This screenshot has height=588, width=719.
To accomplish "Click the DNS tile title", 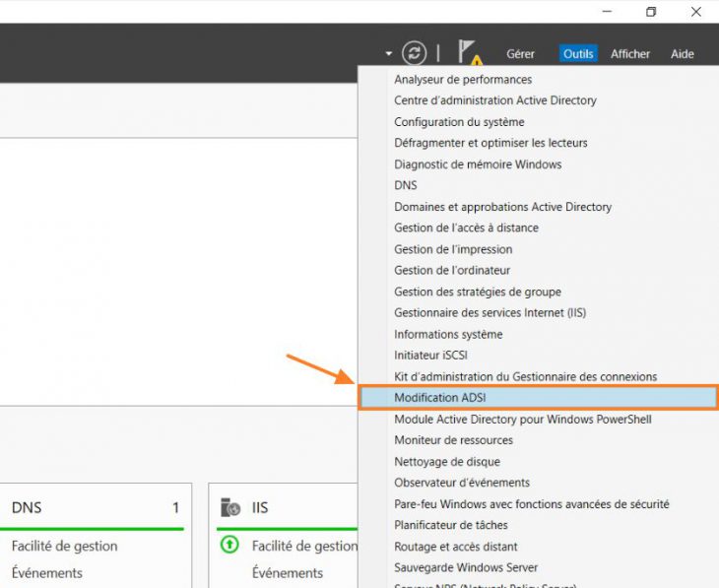I will tap(27, 508).
